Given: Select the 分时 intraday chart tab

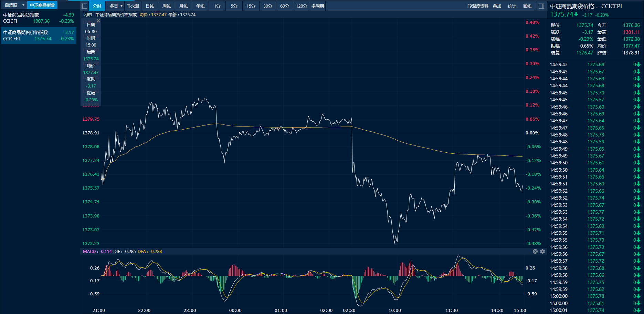Looking at the screenshot, I should pyautogui.click(x=97, y=6).
